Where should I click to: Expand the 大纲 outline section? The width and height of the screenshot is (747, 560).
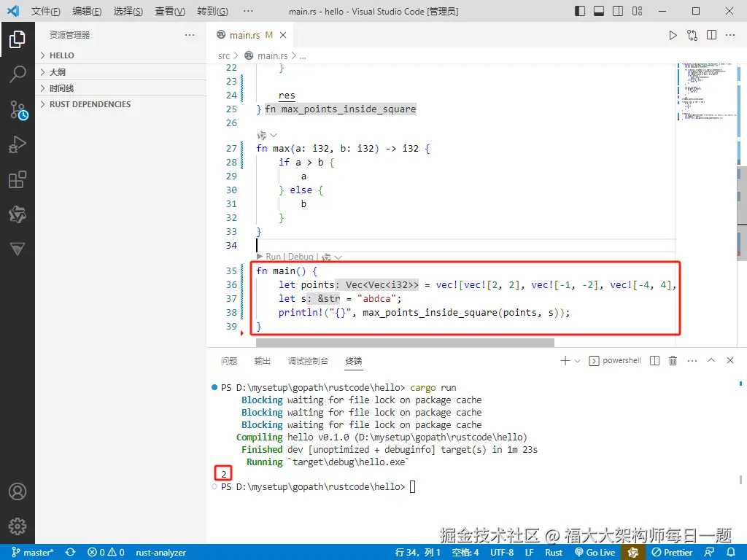click(x=121, y=72)
